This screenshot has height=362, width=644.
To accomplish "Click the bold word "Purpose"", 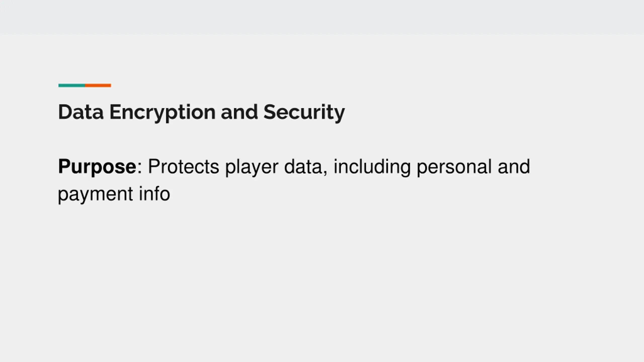I will pyautogui.click(x=97, y=166).
